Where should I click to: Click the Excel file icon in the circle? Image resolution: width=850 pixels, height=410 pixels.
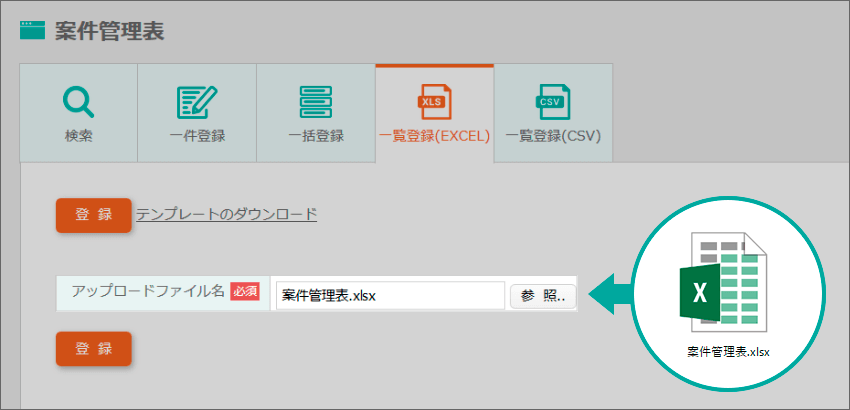coord(723,283)
